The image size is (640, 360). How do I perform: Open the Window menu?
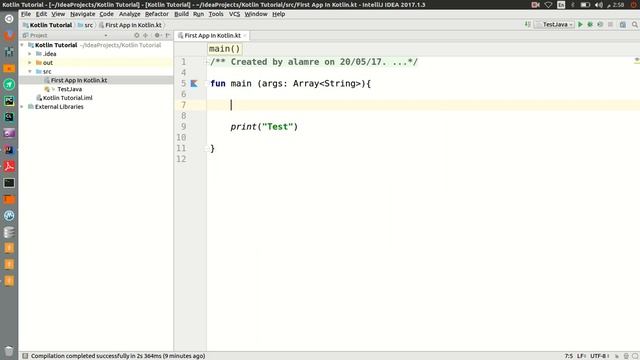click(x=256, y=14)
